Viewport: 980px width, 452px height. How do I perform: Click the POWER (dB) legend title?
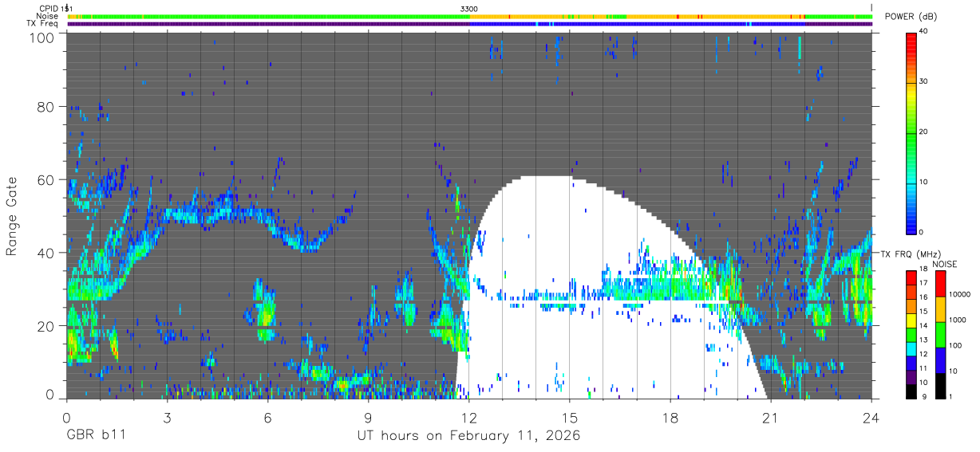pyautogui.click(x=911, y=17)
